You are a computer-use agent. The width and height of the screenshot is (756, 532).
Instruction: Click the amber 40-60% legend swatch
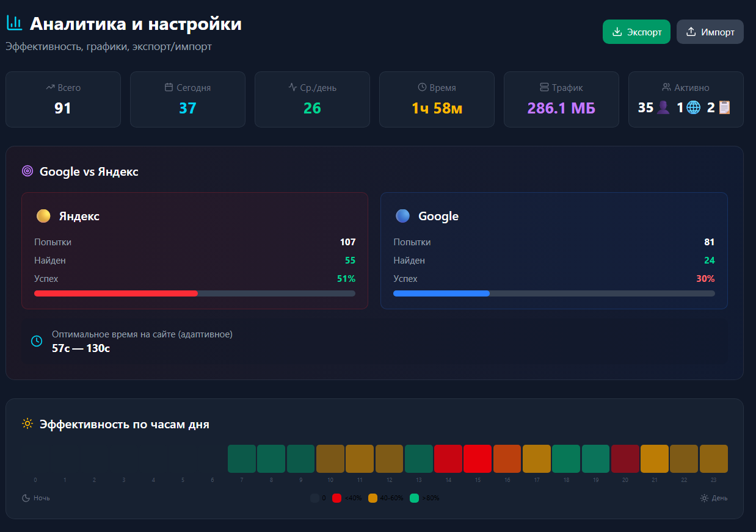tap(373, 498)
